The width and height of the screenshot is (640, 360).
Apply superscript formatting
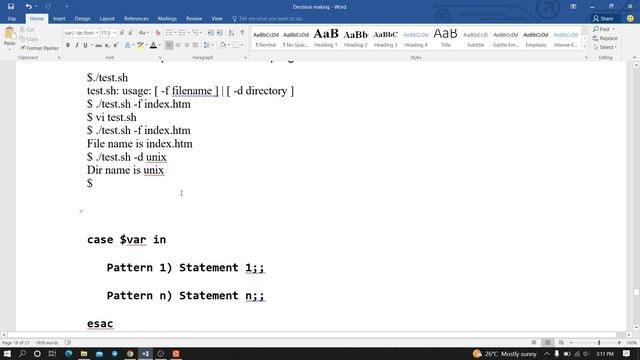116,45
